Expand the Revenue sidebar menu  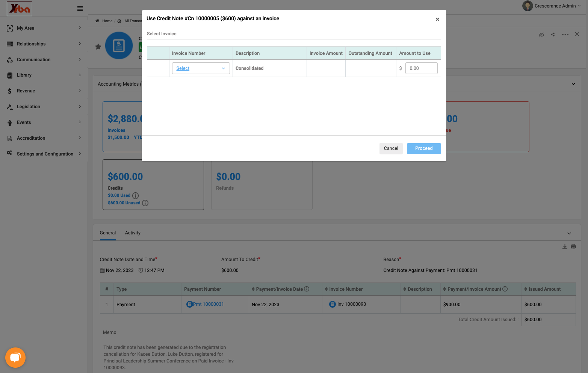pos(44,91)
